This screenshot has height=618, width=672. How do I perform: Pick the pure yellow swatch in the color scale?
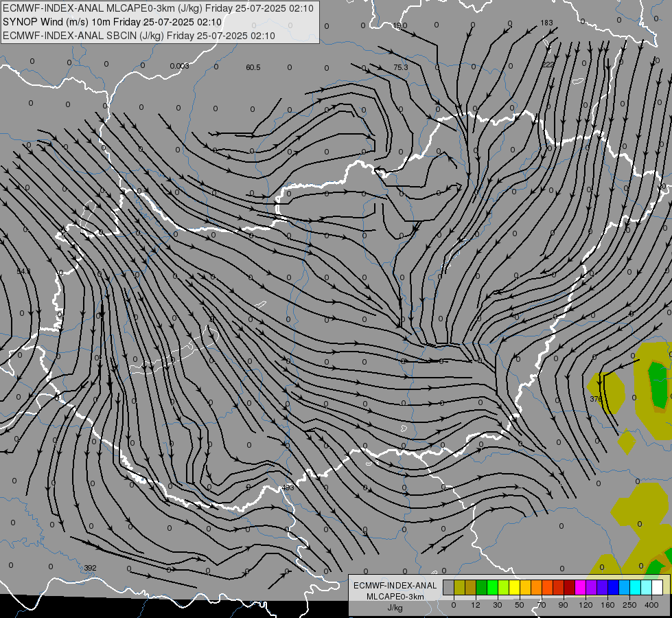pos(514,587)
